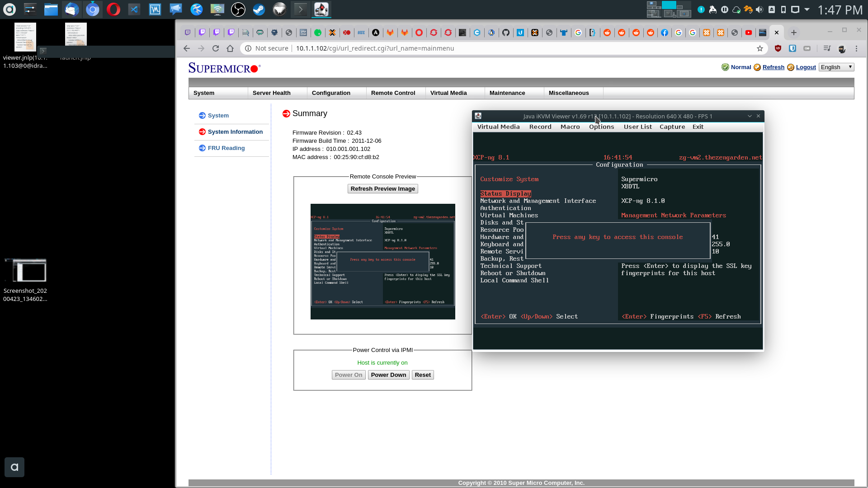Viewport: 868px width, 488px height.
Task: Open OBS Studio from the taskbar
Action: click(238, 9)
